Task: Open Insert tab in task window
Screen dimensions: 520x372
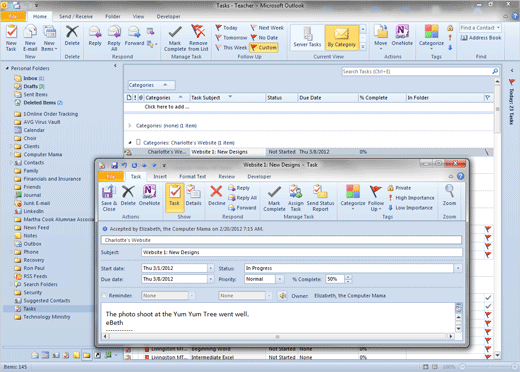Action: point(160,177)
